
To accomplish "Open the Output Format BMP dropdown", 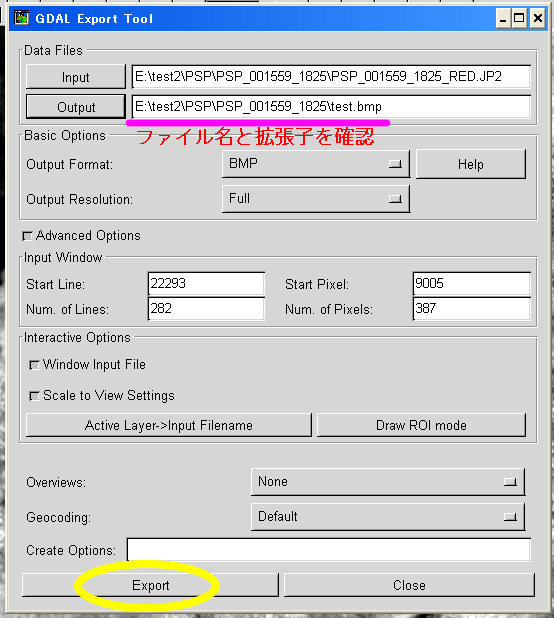I will pos(316,164).
